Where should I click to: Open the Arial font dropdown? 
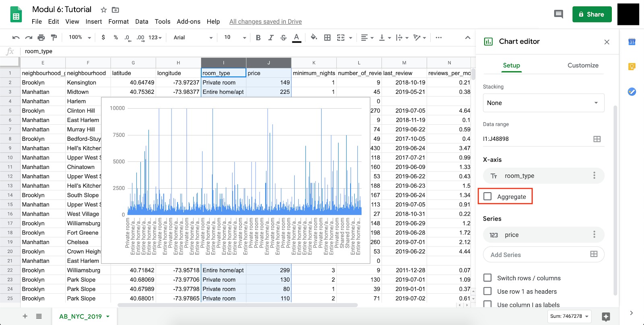pos(193,37)
